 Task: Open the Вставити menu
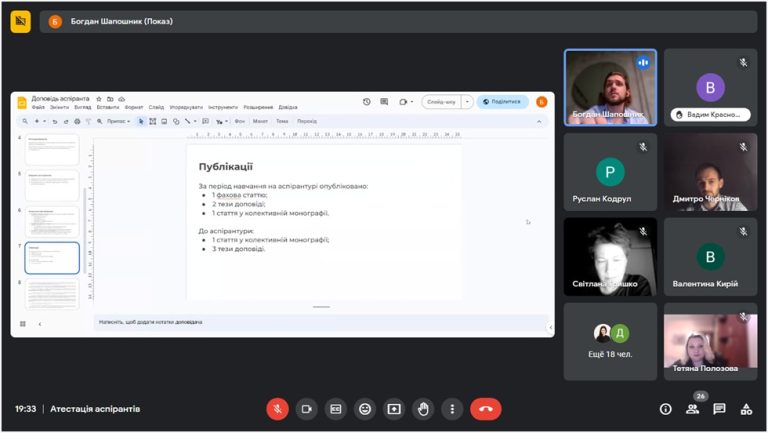(x=108, y=107)
